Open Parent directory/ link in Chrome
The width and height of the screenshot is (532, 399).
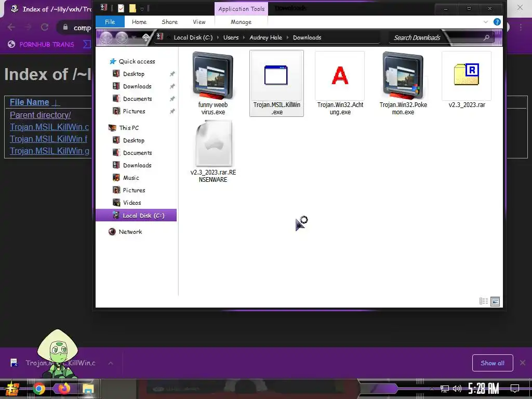40,115
